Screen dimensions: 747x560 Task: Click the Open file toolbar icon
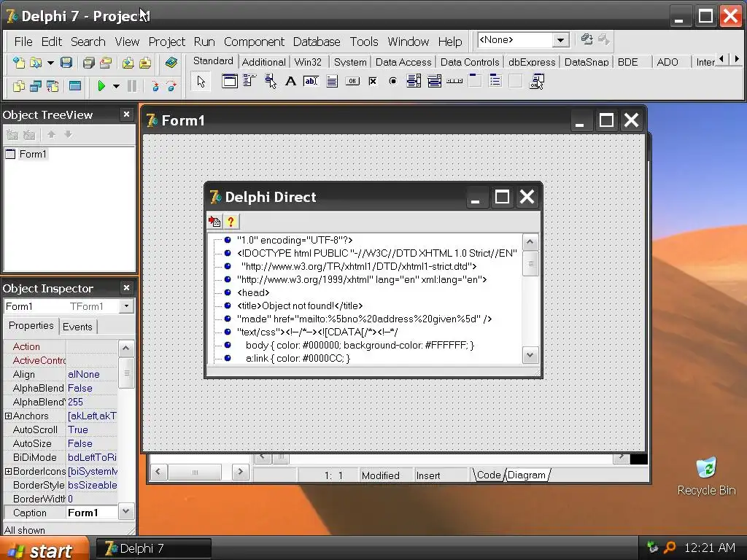pyautogui.click(x=36, y=63)
